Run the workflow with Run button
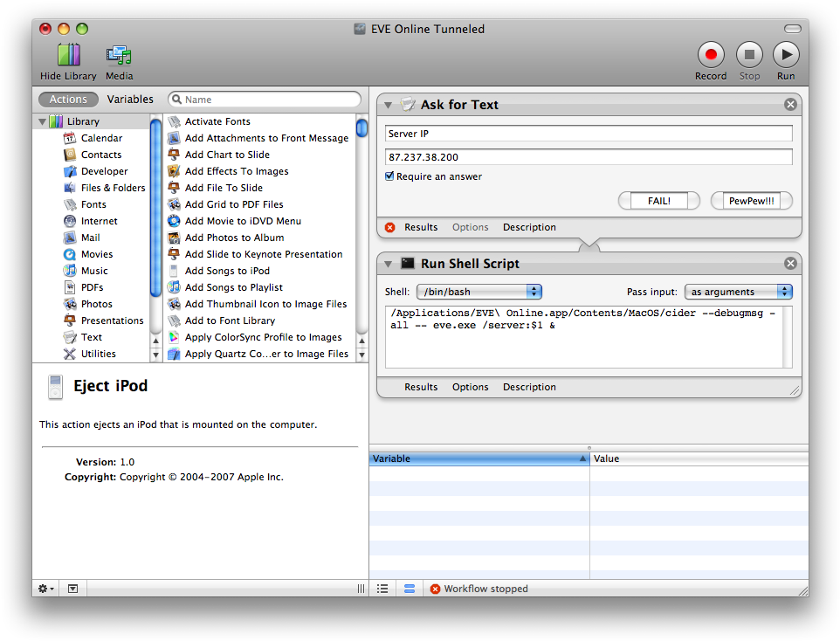 click(x=786, y=55)
